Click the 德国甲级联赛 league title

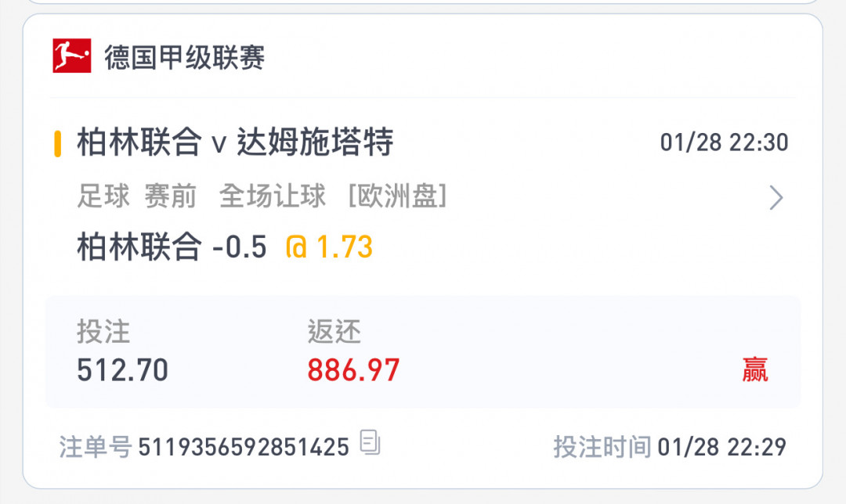(185, 57)
